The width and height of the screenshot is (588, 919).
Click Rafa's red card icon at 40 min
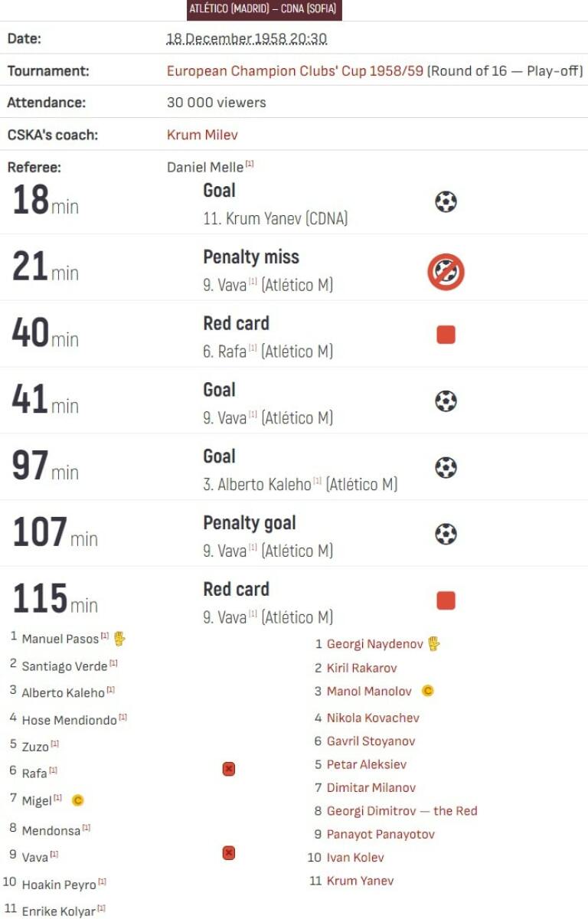[x=446, y=335]
